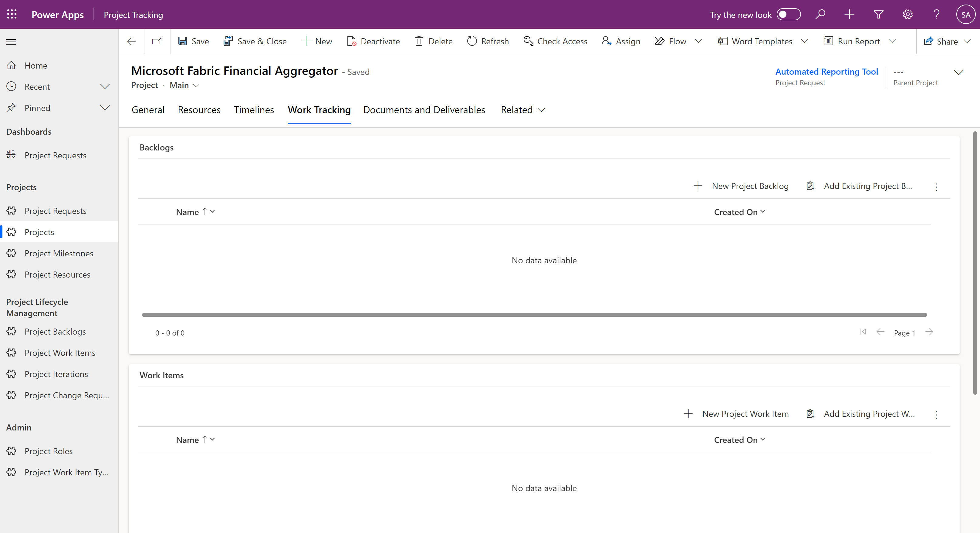Select Projects in the sidebar
Image resolution: width=980 pixels, height=533 pixels.
pyautogui.click(x=59, y=232)
